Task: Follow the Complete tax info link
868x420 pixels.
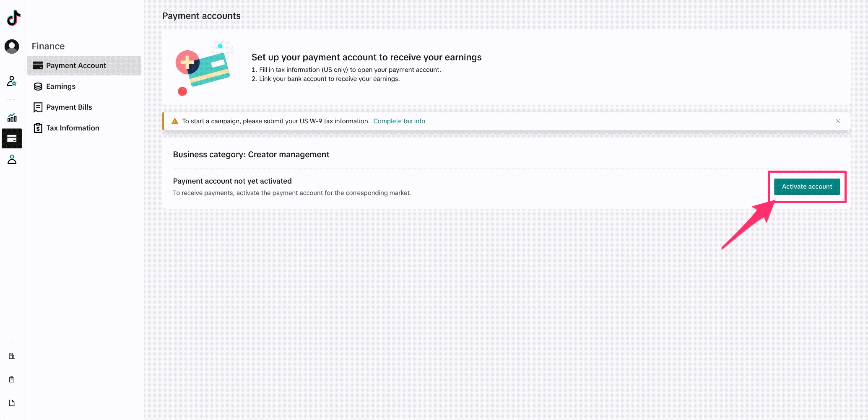Action: click(399, 121)
